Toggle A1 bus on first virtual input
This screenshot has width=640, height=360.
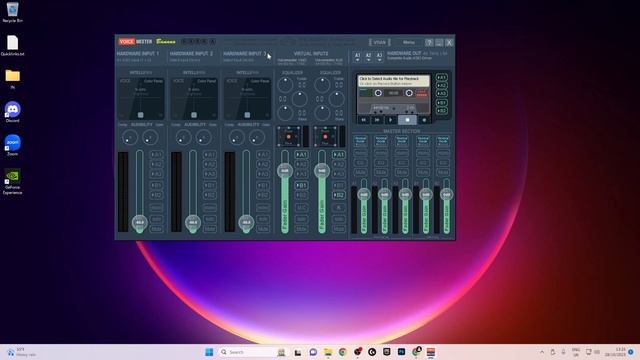click(x=301, y=155)
